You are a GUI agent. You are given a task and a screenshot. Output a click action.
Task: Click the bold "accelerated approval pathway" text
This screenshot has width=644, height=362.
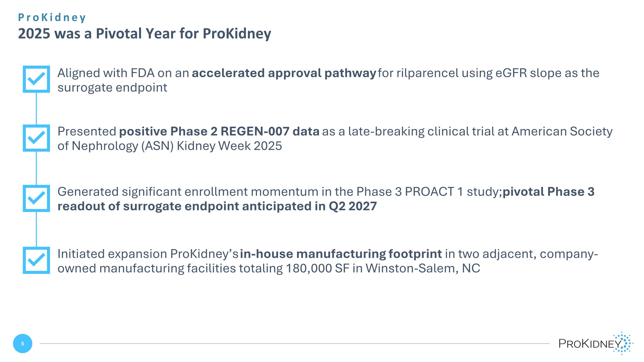[284, 73]
